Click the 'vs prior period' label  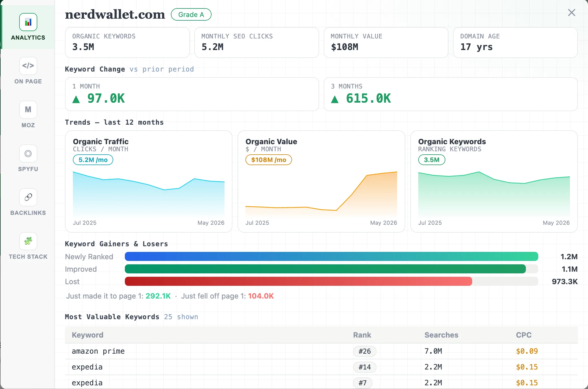click(162, 69)
